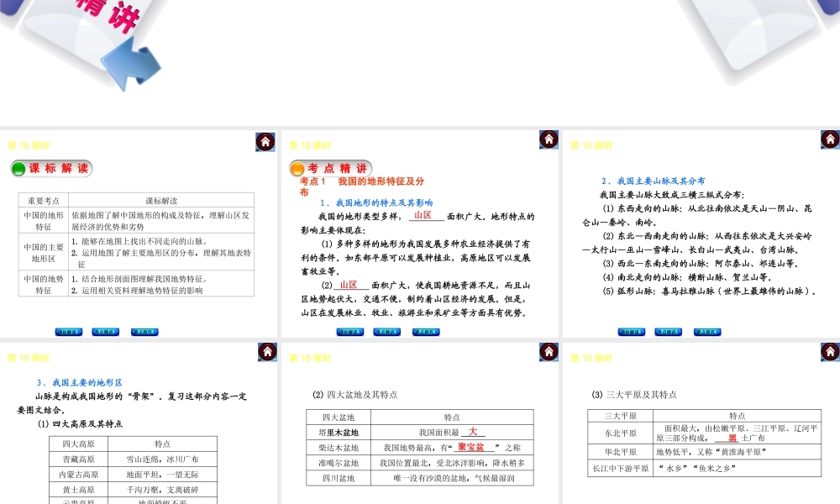The width and height of the screenshot is (840, 504).
Task: Click red answer 山区 in item (2)
Action: (349, 285)
